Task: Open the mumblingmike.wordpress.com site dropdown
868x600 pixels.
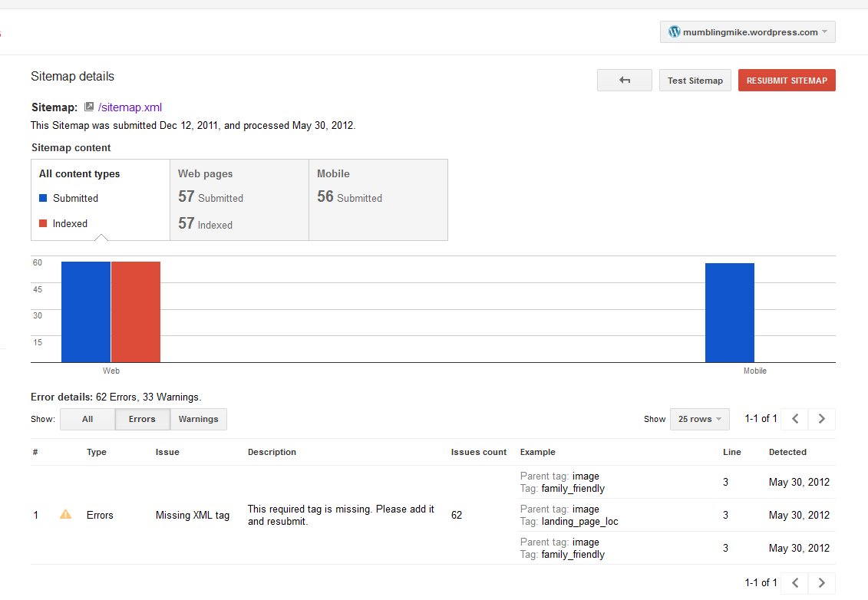Action: (x=748, y=32)
